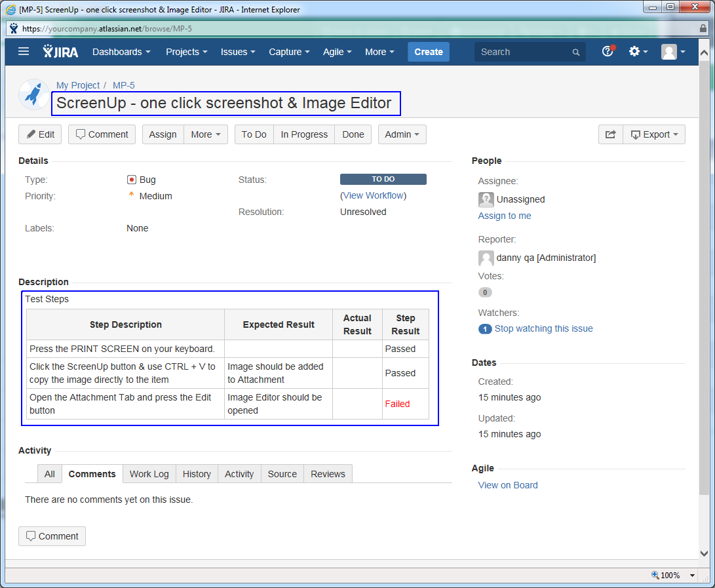
Task: Click the Atlassian favicon in address bar
Action: click(x=14, y=28)
